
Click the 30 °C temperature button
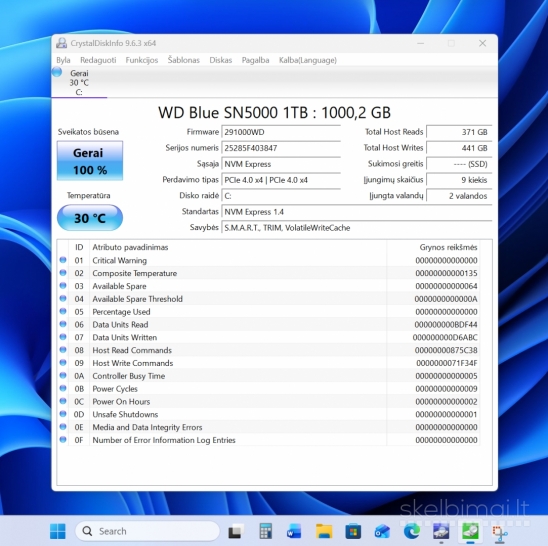point(90,218)
